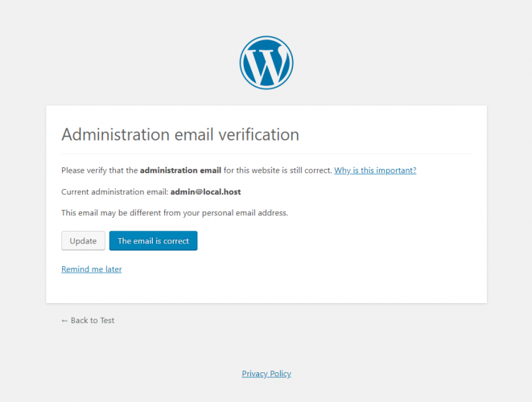Click the 'Administration email verification' heading
532x402 pixels.
180,134
